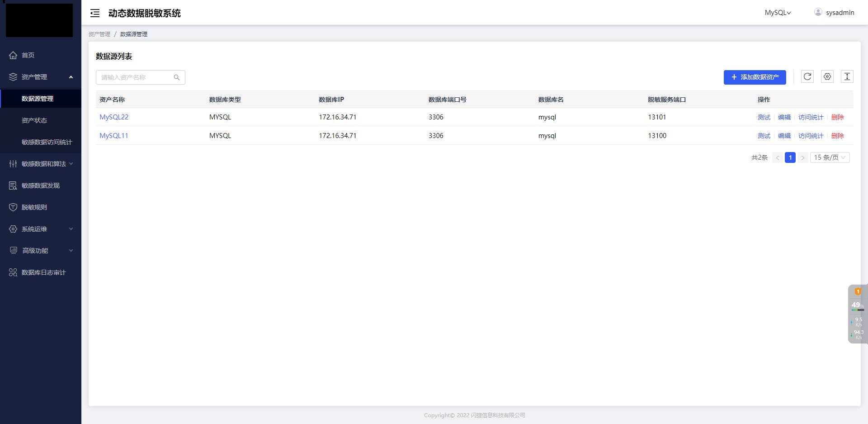Click 共2条 total count text
Image resolution: width=868 pixels, height=424 pixels.
pyautogui.click(x=759, y=157)
